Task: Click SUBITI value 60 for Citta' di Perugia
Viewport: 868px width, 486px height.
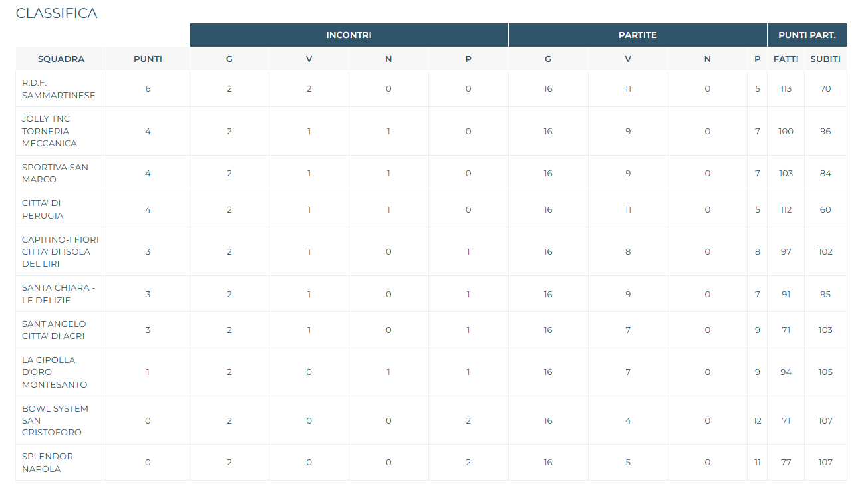Action: click(825, 209)
